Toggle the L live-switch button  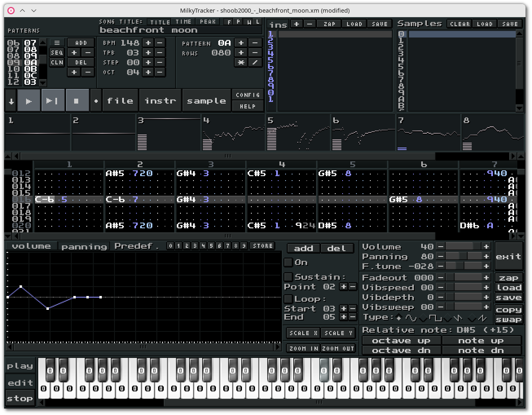pos(257,22)
